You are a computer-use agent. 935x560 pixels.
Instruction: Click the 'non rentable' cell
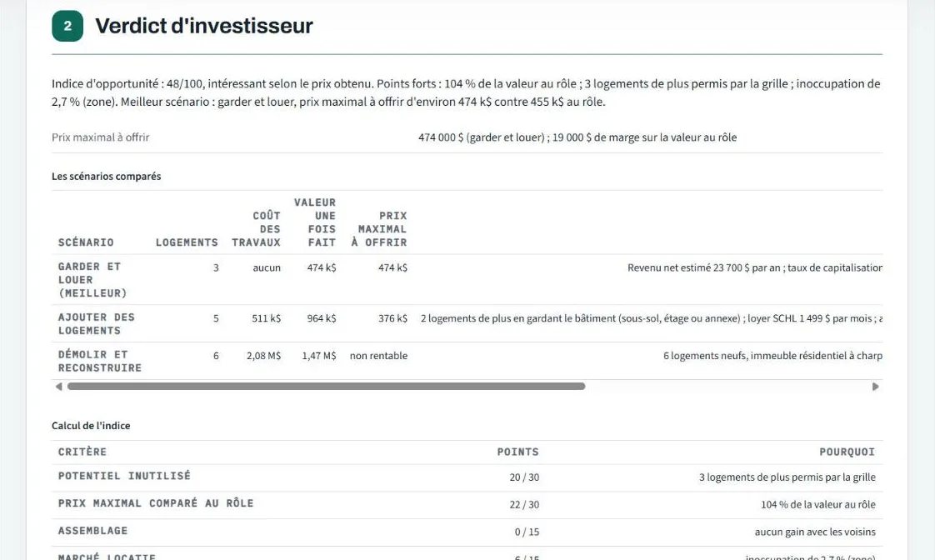378,356
